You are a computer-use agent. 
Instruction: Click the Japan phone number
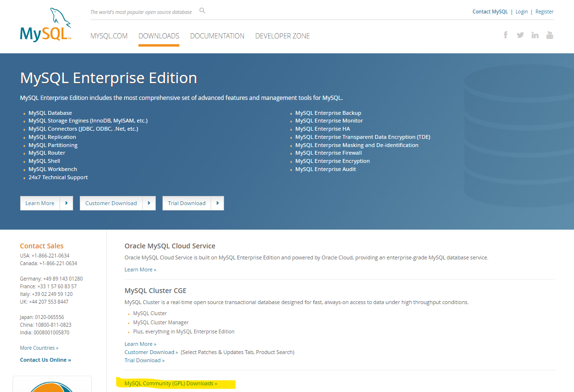(x=50, y=317)
